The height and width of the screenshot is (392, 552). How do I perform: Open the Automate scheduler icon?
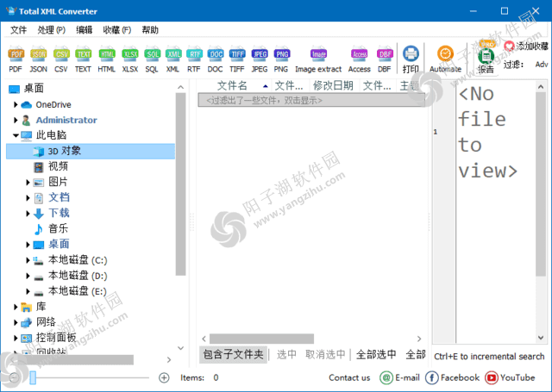445,59
